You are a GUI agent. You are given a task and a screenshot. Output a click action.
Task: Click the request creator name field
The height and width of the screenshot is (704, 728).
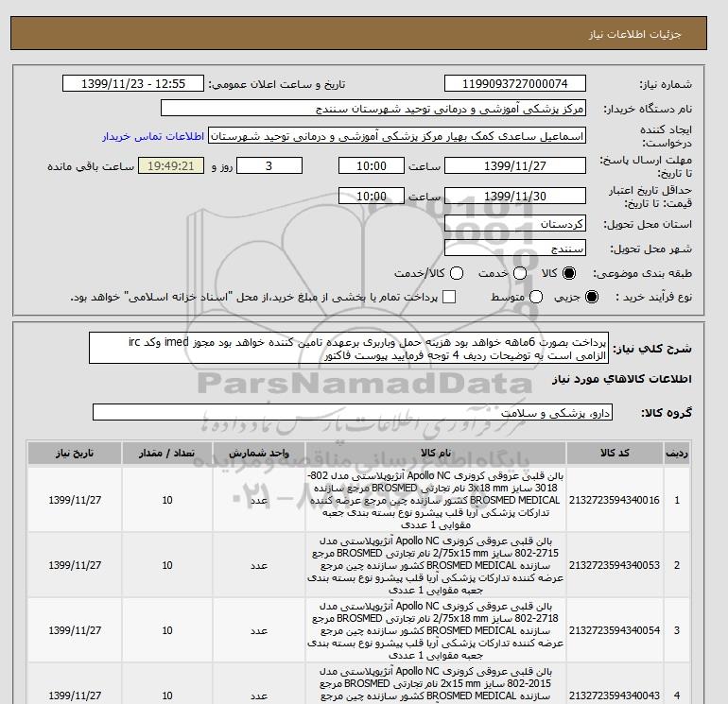(397, 136)
